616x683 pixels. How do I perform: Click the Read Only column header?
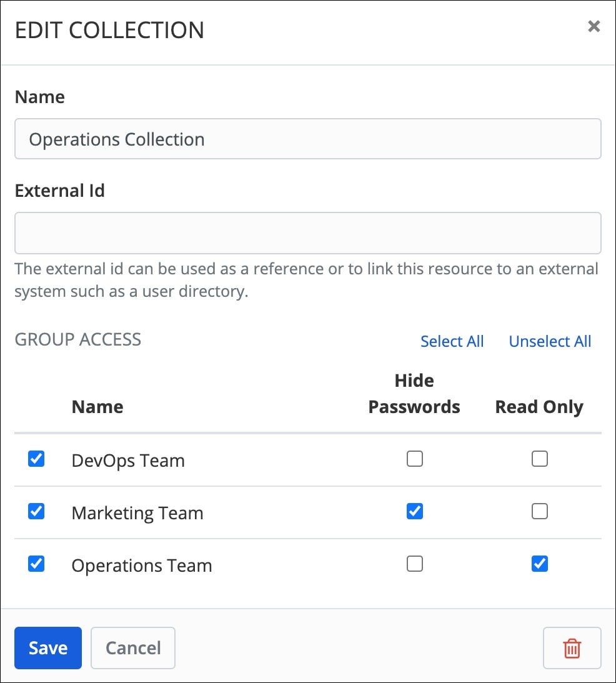(x=539, y=406)
